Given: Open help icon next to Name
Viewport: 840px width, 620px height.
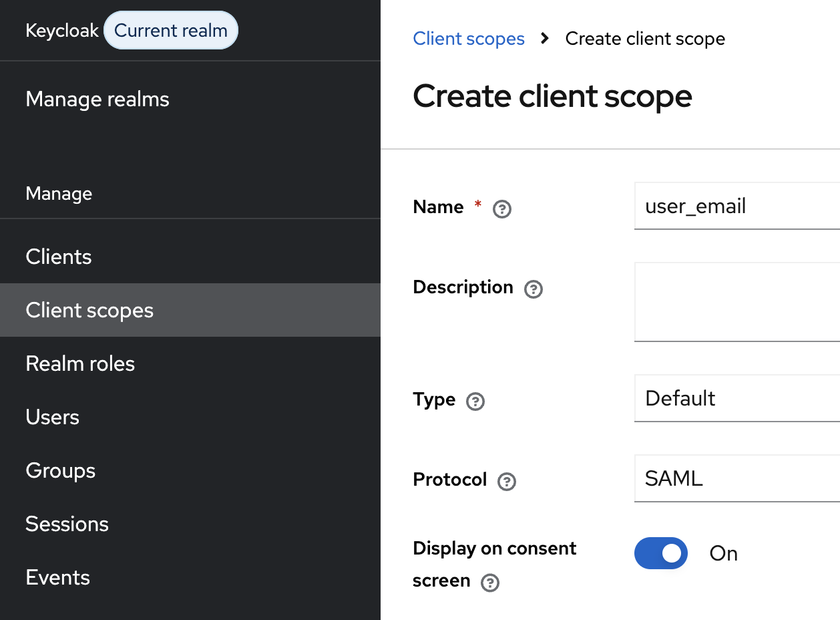Looking at the screenshot, I should [501, 209].
